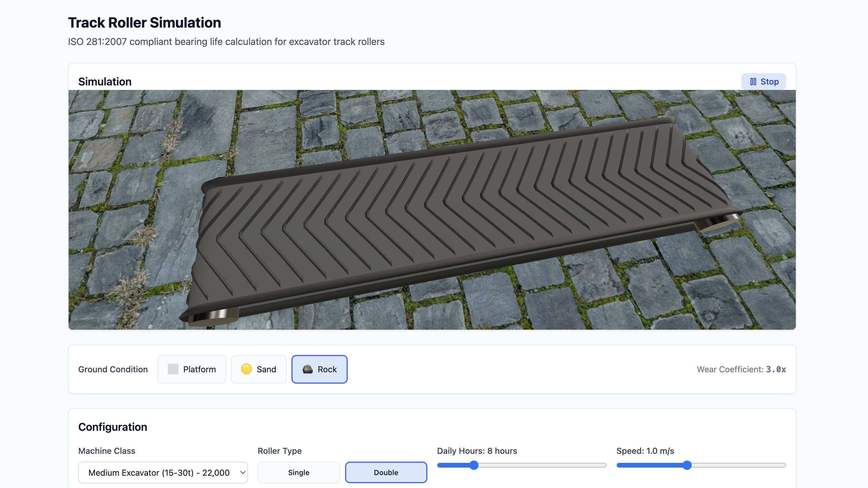This screenshot has height=488, width=868.
Task: Select Platform ground condition
Action: tap(192, 369)
